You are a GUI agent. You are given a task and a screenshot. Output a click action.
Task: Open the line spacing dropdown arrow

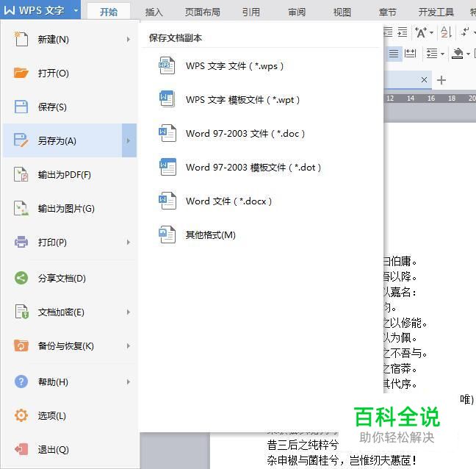point(443,54)
